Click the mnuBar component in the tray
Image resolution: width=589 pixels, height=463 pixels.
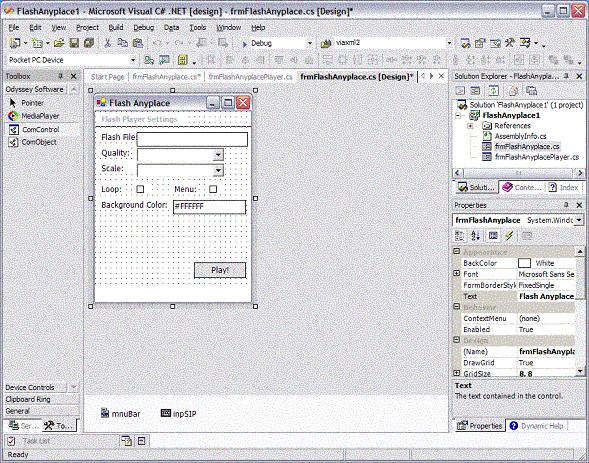[121, 414]
